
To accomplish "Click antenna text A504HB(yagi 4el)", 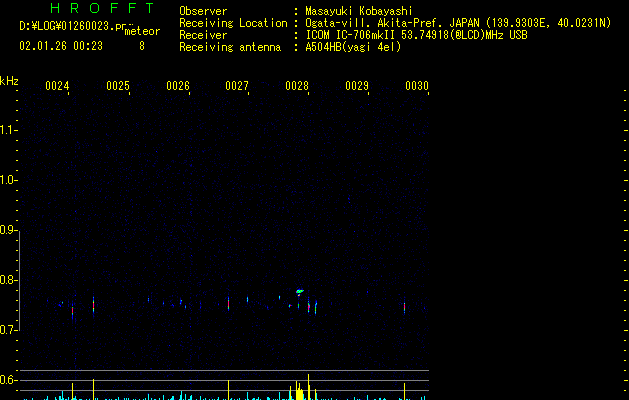I will pos(353,47).
